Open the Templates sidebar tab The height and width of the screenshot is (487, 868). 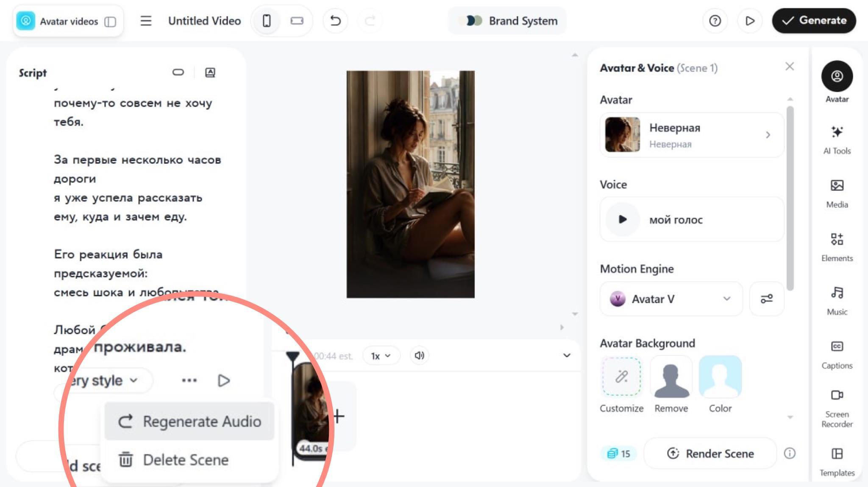pyautogui.click(x=837, y=462)
